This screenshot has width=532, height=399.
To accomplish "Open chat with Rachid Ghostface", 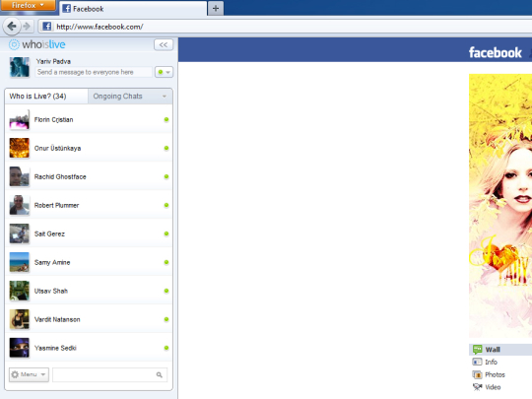I will (x=89, y=176).
